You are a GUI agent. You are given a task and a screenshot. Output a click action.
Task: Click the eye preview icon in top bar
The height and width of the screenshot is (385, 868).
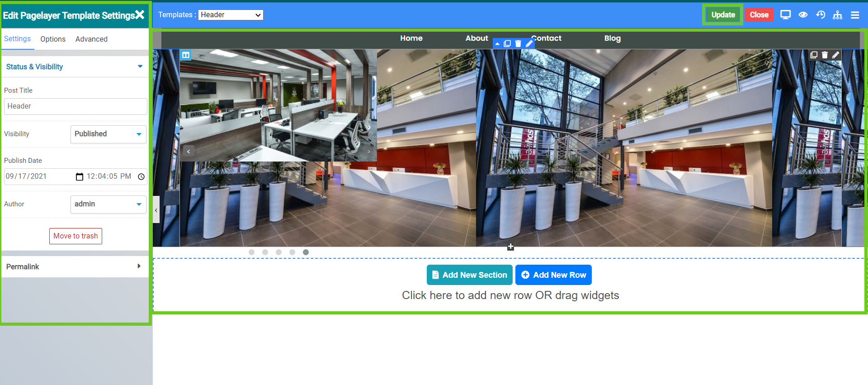(x=803, y=15)
